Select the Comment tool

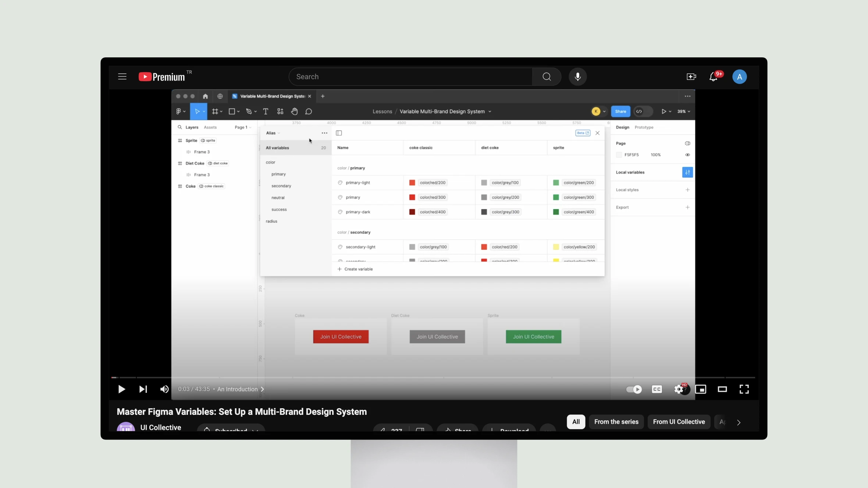(309, 111)
